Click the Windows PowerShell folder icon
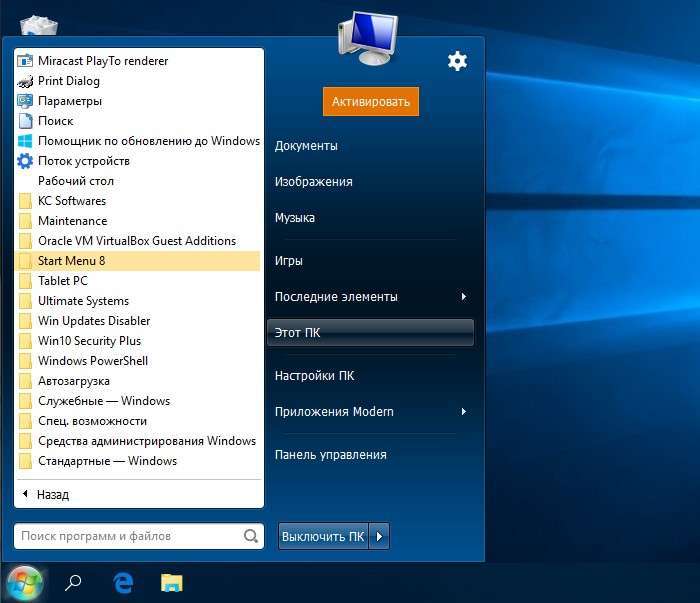Viewport: 700px width, 603px height. (x=25, y=361)
